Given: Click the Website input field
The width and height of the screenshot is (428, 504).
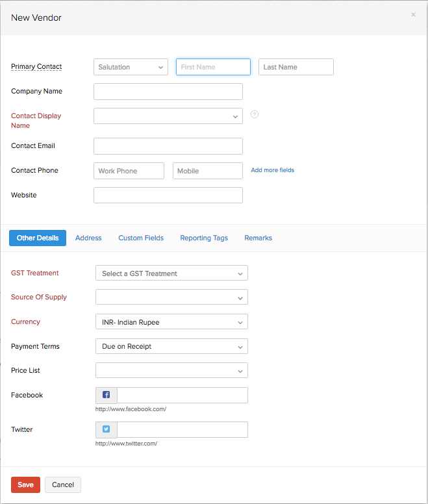Looking at the screenshot, I should [x=168, y=195].
